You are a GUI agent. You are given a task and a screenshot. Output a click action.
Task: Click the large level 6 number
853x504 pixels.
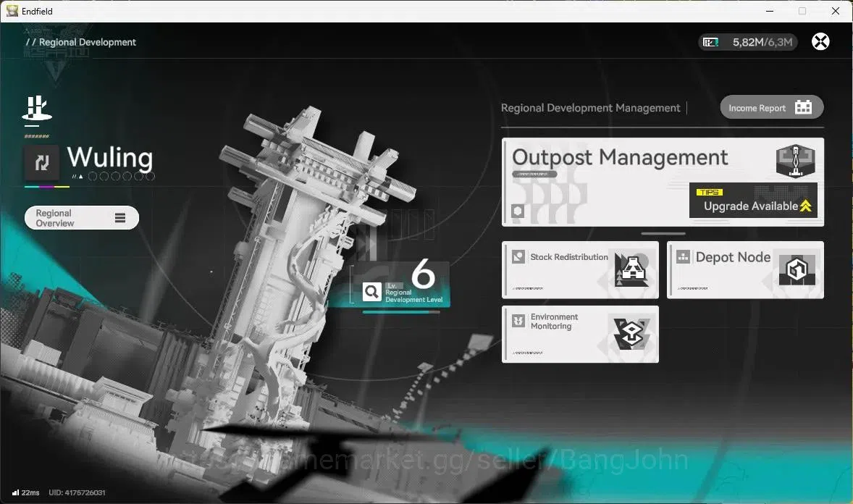pos(423,274)
